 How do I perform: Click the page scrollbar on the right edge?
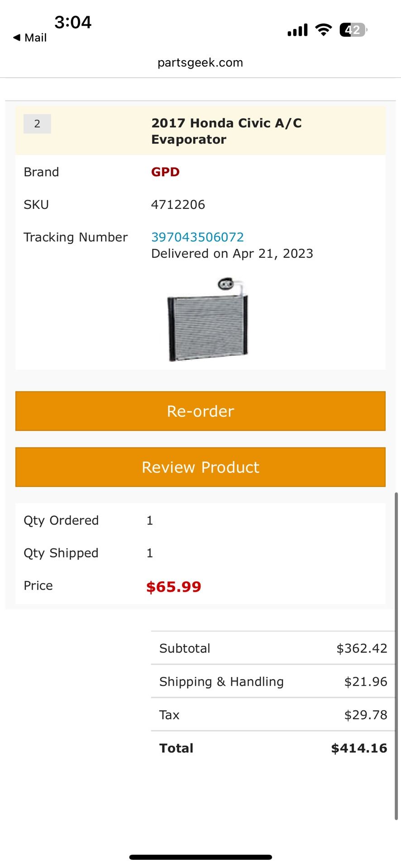point(396,656)
